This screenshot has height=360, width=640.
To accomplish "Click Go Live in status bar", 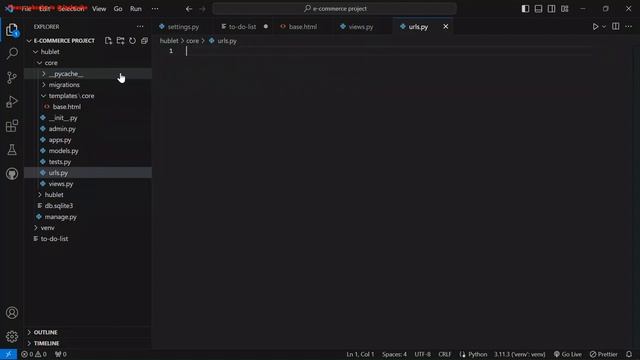I will pyautogui.click(x=567, y=354).
